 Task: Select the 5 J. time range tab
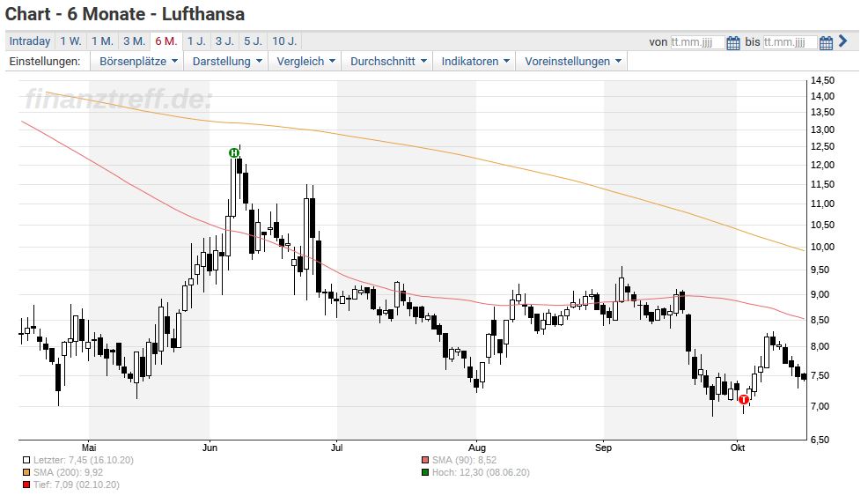tap(254, 41)
